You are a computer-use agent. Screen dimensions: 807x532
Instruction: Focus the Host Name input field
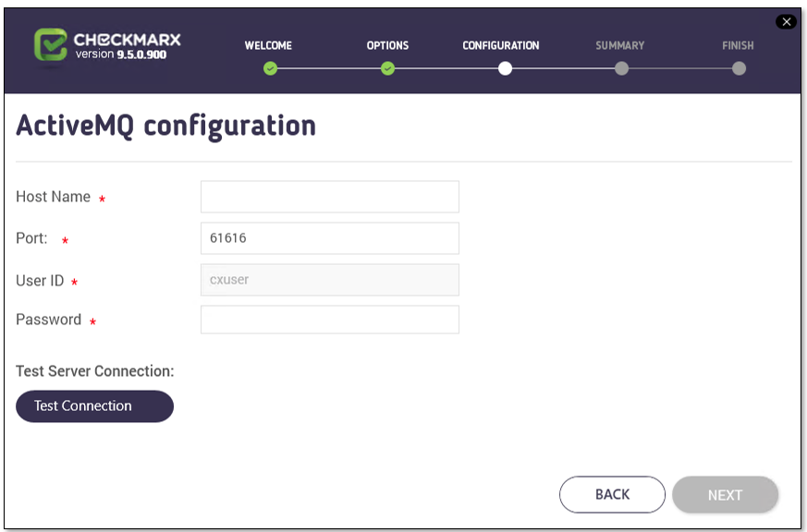[330, 197]
